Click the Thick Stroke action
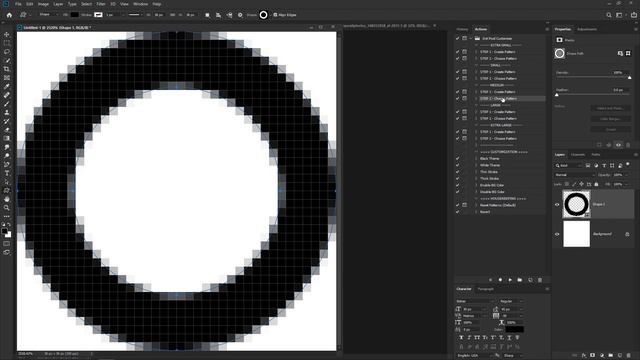This screenshot has height=360, width=640. (x=489, y=178)
